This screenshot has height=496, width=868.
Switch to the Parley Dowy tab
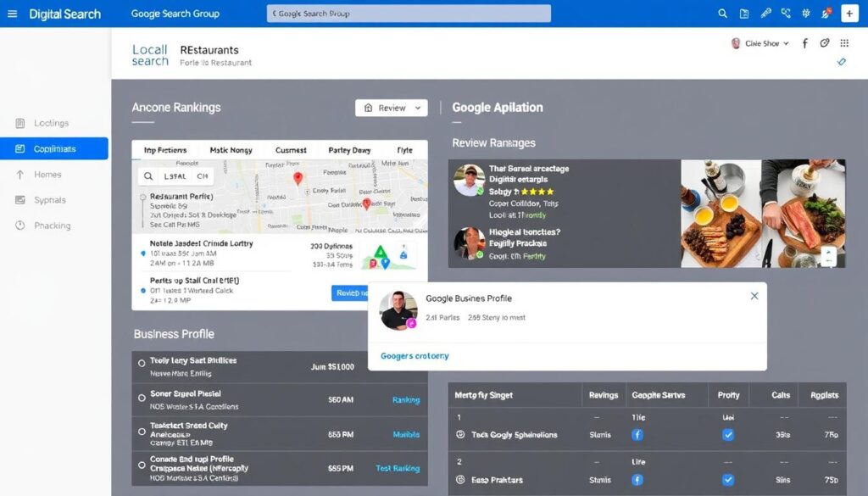click(349, 150)
